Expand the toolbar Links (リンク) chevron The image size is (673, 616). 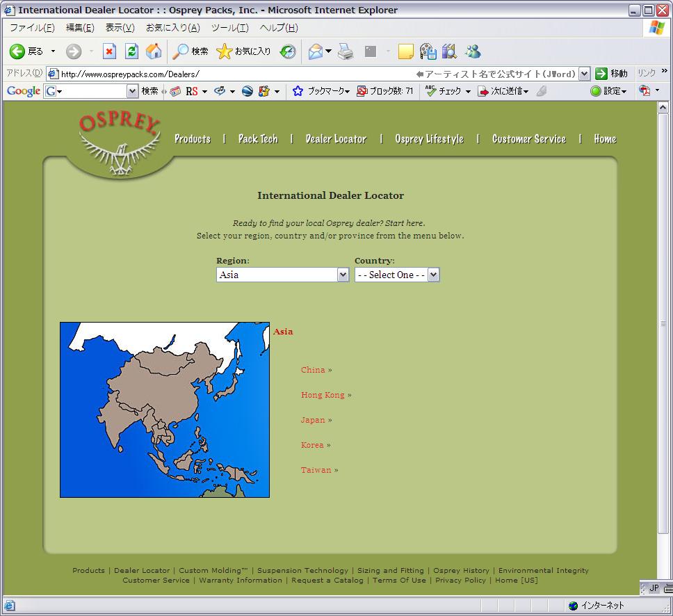tap(665, 71)
